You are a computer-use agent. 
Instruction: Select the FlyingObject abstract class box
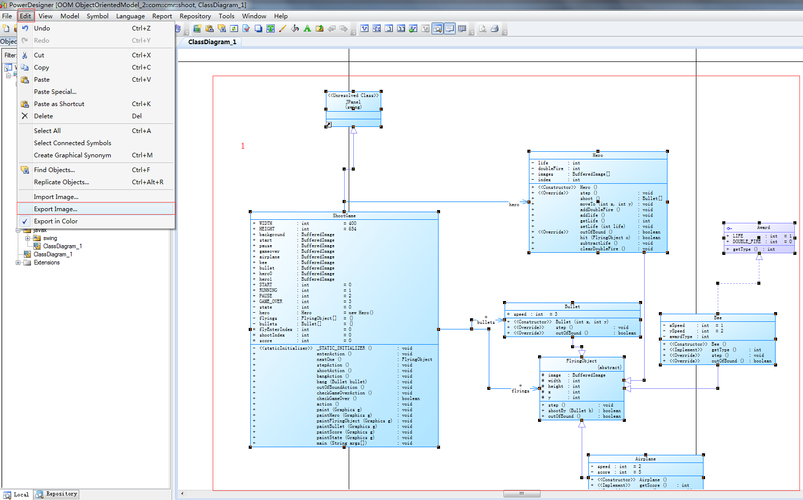(x=581, y=388)
